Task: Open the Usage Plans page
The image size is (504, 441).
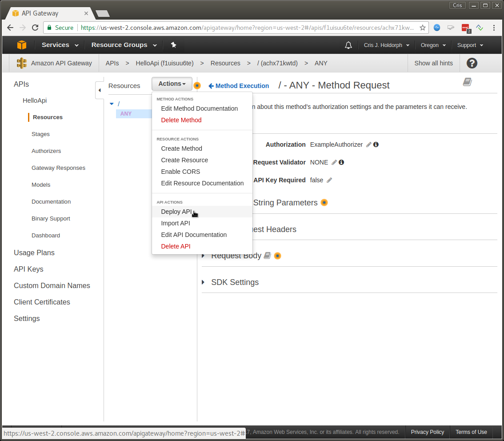Action: [x=34, y=253]
